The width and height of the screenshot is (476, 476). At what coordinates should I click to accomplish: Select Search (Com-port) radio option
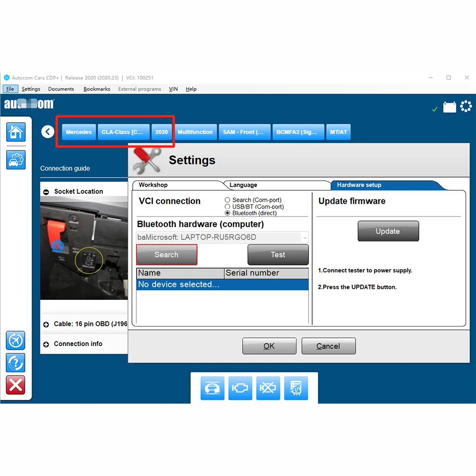[x=228, y=200]
